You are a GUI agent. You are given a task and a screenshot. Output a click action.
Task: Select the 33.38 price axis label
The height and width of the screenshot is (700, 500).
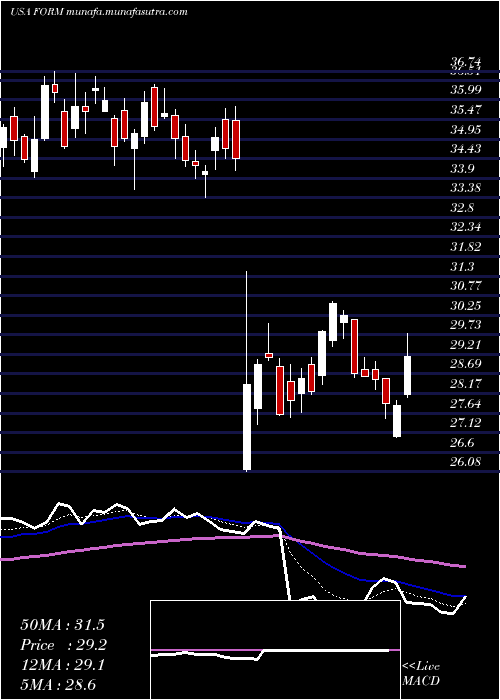pyautogui.click(x=466, y=188)
